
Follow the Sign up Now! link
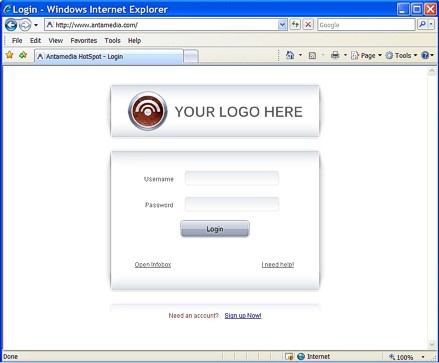(243, 315)
